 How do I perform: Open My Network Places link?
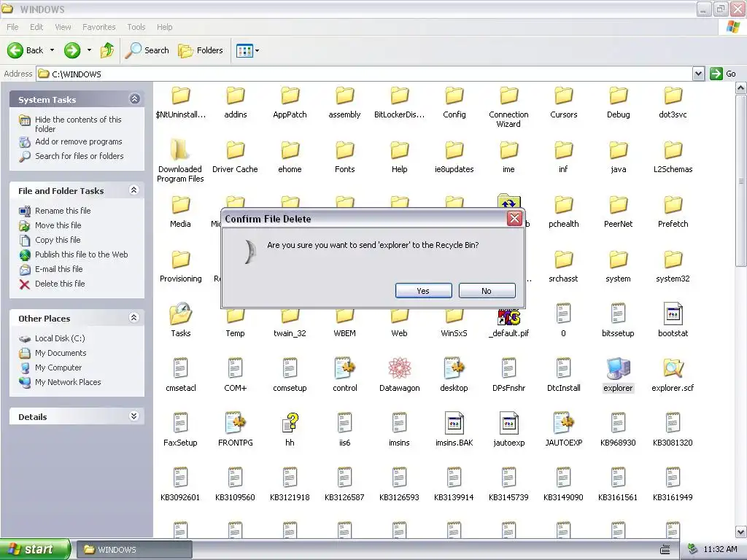[x=68, y=382]
